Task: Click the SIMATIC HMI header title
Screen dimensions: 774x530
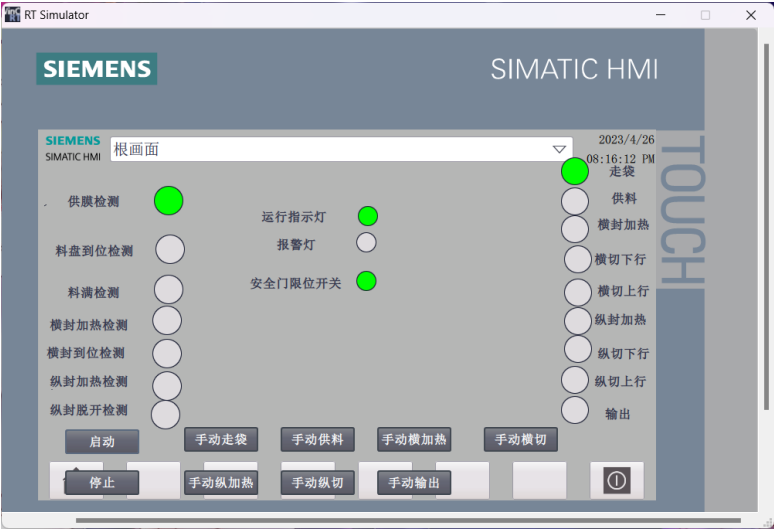Action: (x=575, y=69)
